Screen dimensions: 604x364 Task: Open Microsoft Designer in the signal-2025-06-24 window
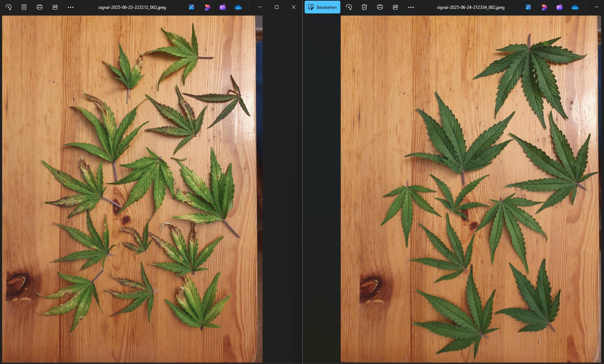coord(544,7)
